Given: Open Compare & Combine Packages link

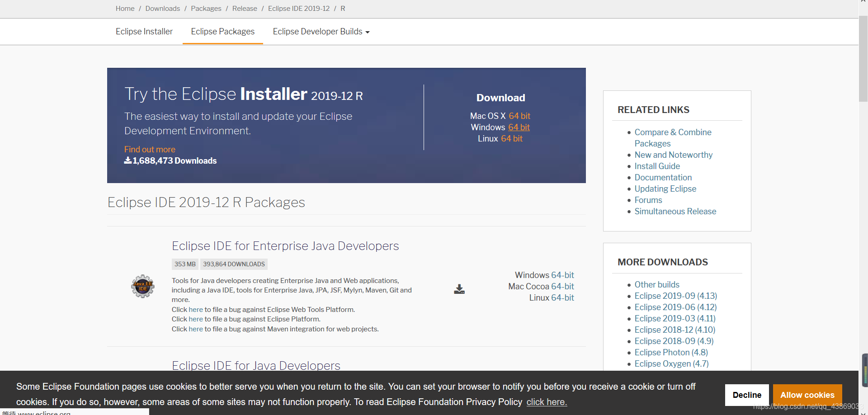Looking at the screenshot, I should [x=673, y=138].
